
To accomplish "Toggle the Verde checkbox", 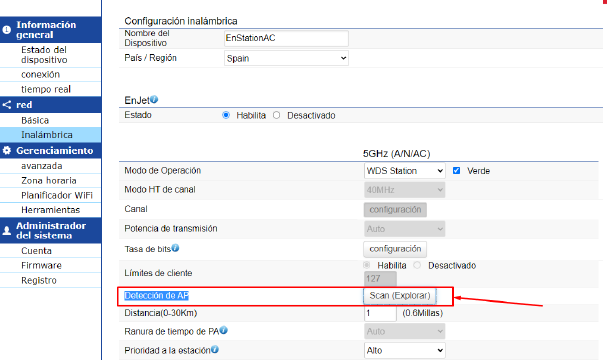I will (456, 171).
